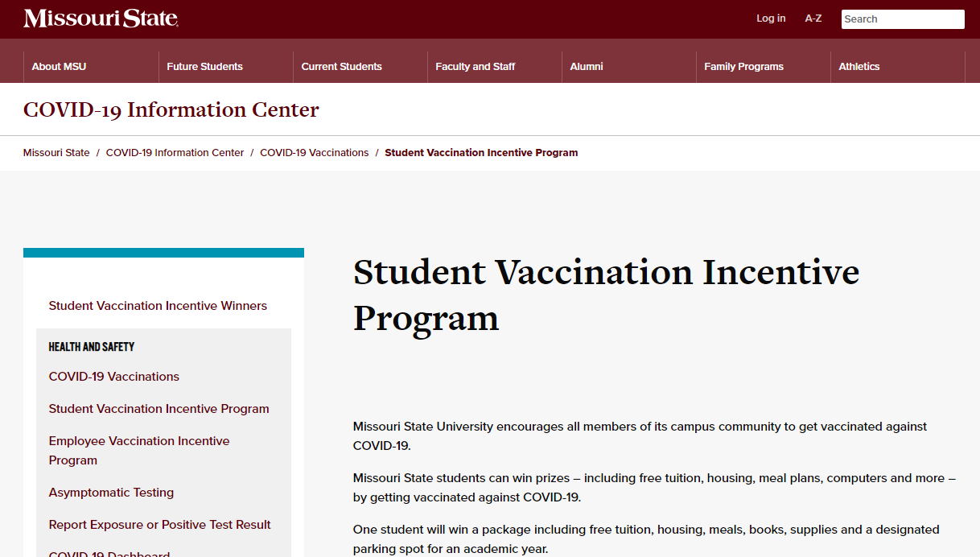Viewport: 980px width, 557px height.
Task: Open the A-Z index link
Action: (x=813, y=19)
